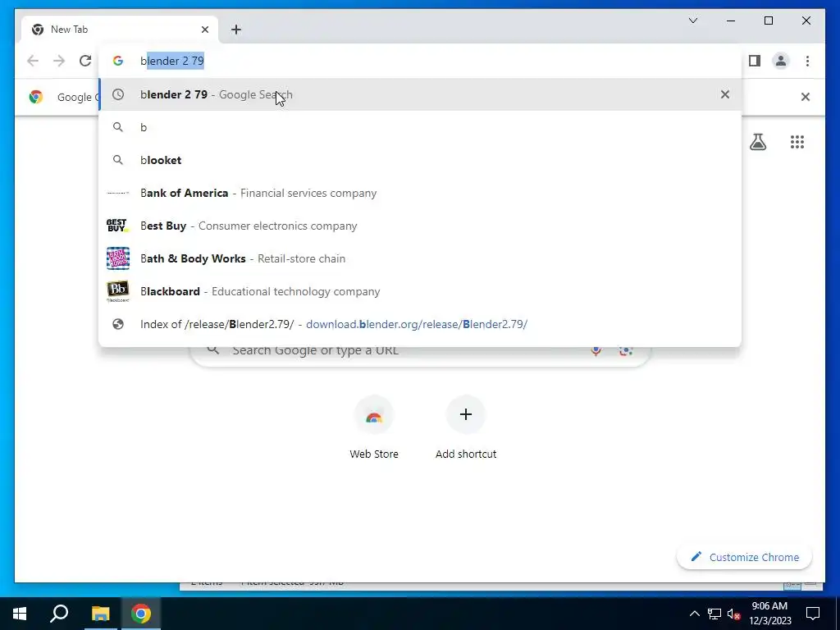Show hidden system tray icons
The width and height of the screenshot is (840, 630).
tap(694, 614)
